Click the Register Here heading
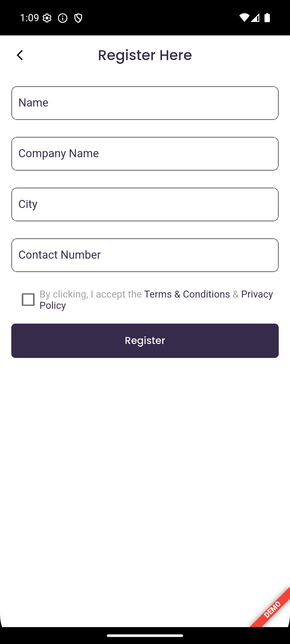The height and width of the screenshot is (644, 290). 145,55
